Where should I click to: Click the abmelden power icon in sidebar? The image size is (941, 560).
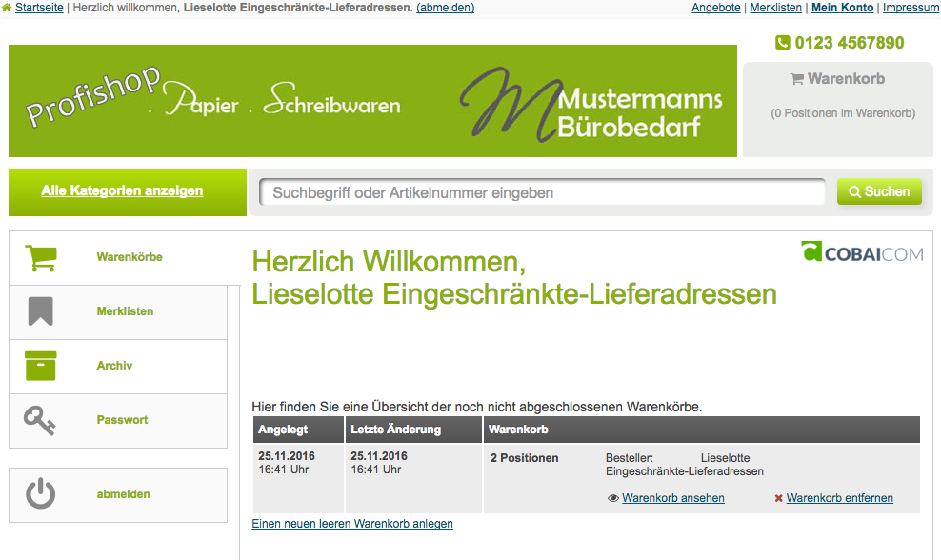40,493
